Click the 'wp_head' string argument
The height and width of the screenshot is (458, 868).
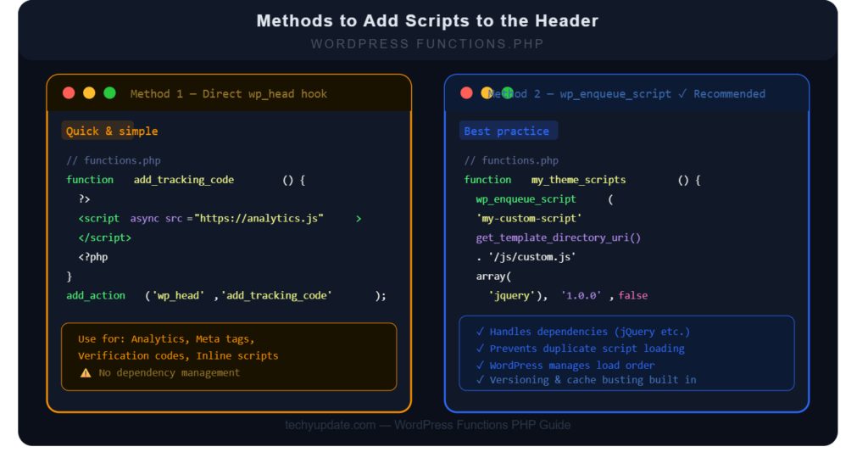(178, 296)
